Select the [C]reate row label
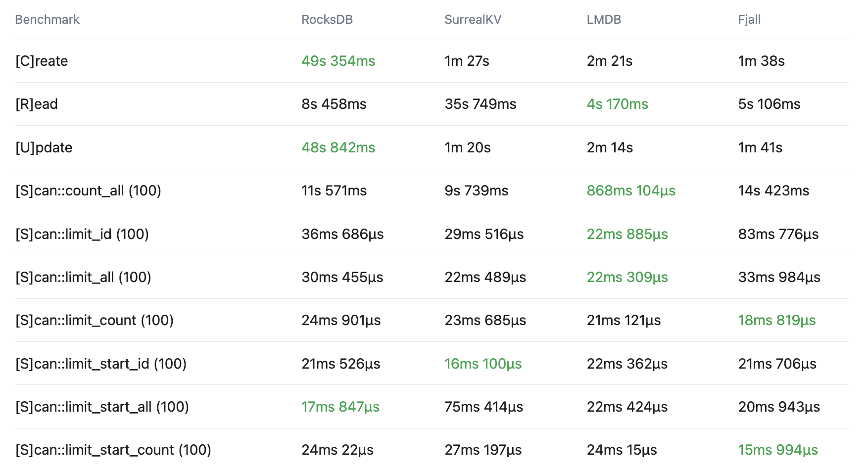Viewport: 868px width, 474px height. [42, 61]
